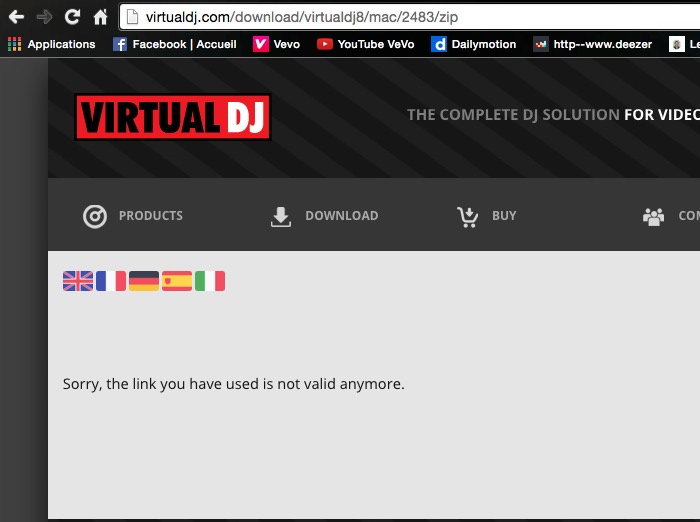The width and height of the screenshot is (700, 522).
Task: Open the Products menu
Action: [x=133, y=216]
